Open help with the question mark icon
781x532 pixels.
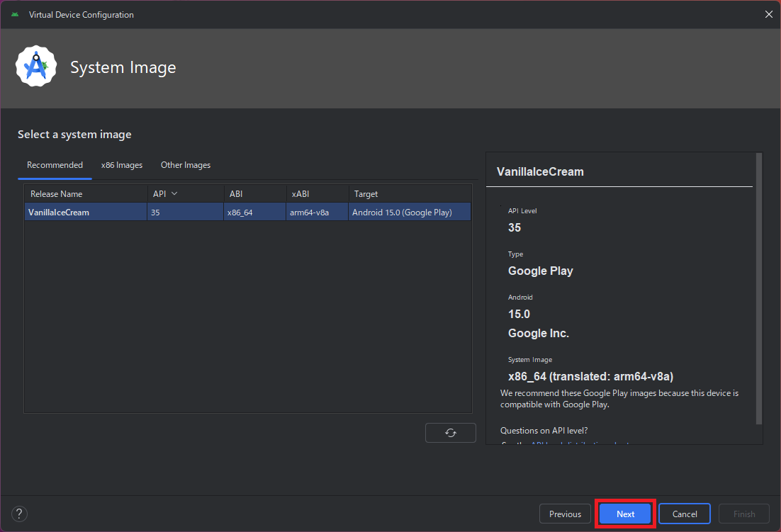coord(20,514)
